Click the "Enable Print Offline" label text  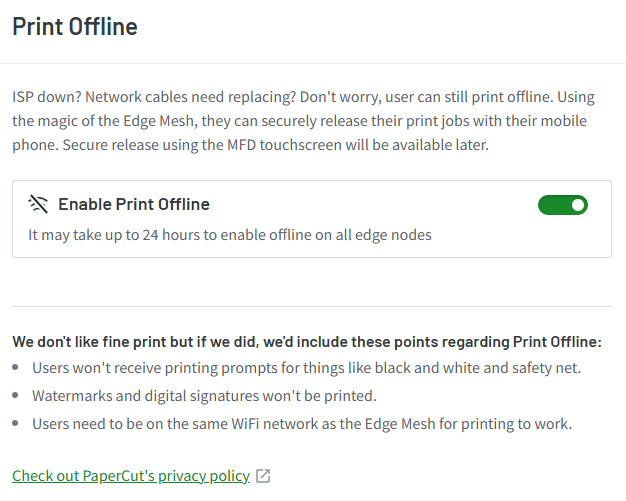(134, 205)
